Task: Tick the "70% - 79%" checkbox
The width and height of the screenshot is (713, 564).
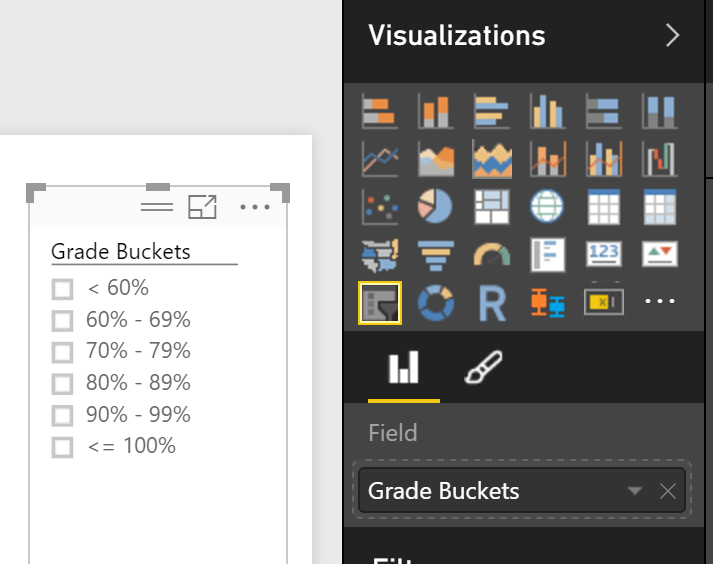Action: [x=63, y=352]
